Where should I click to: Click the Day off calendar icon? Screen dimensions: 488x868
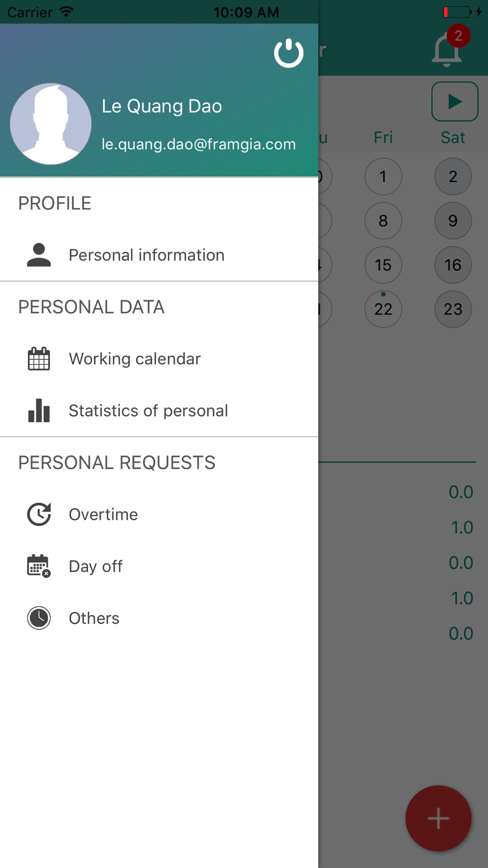coord(39,566)
